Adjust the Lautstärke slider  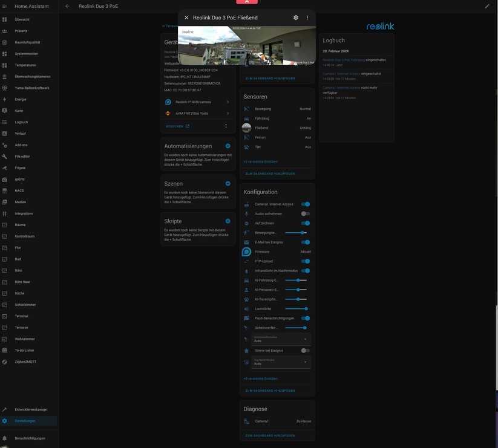(296, 309)
